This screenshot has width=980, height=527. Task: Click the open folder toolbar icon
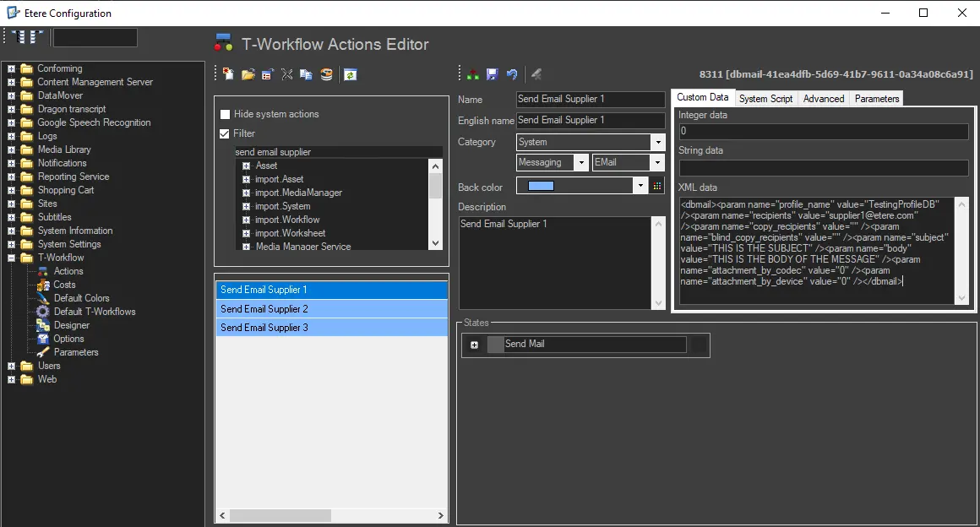click(x=248, y=74)
